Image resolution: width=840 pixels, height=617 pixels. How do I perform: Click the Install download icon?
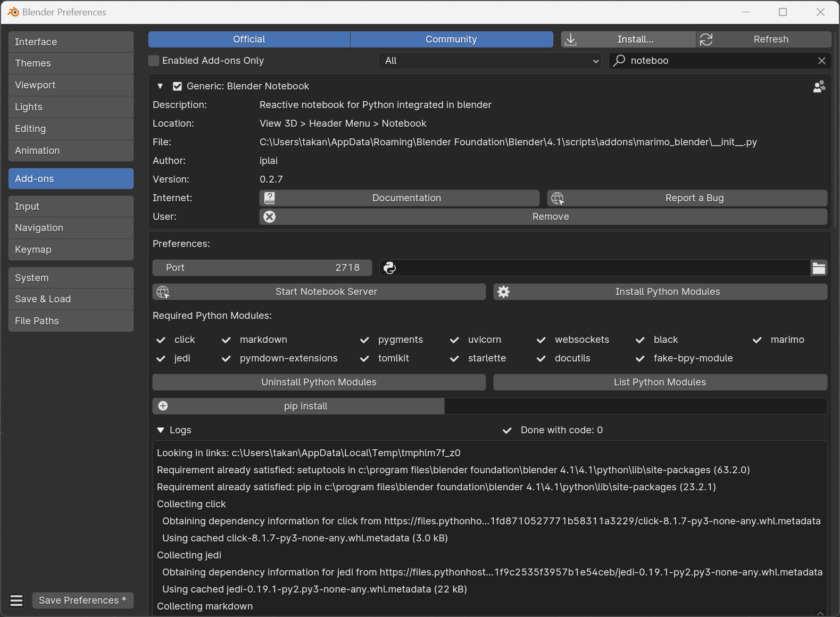point(570,39)
